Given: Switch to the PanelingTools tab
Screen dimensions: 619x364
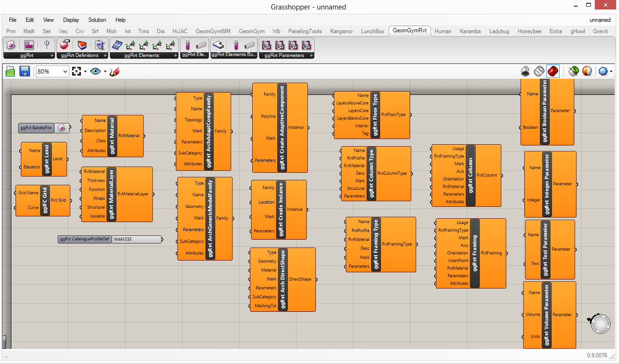Looking at the screenshot, I should click(305, 31).
